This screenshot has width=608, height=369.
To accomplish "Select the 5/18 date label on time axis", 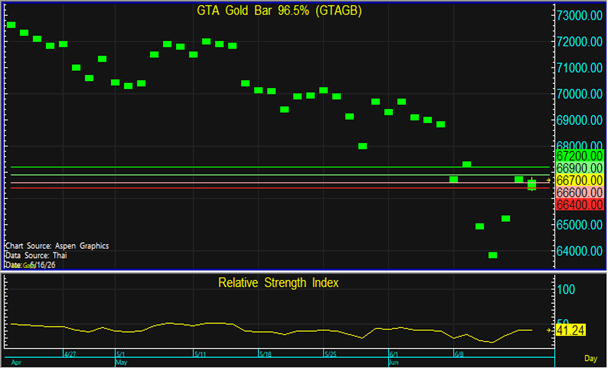I will click(x=266, y=354).
